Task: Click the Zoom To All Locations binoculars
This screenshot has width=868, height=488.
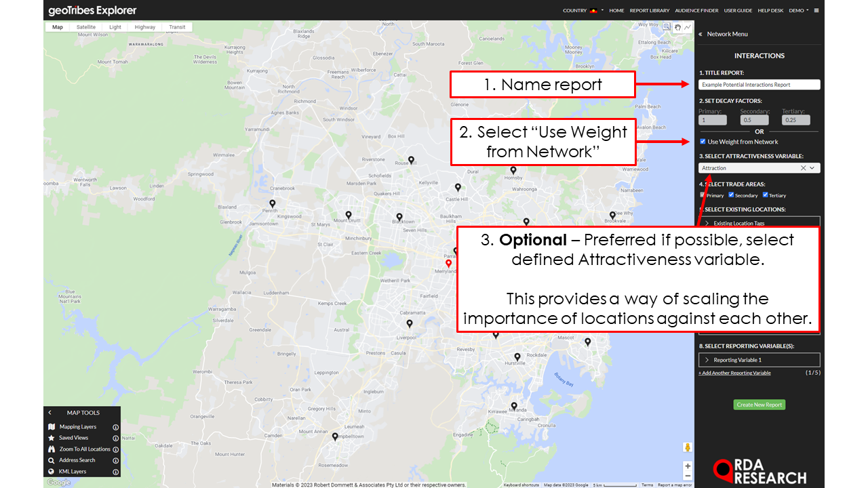Action: click(x=52, y=449)
